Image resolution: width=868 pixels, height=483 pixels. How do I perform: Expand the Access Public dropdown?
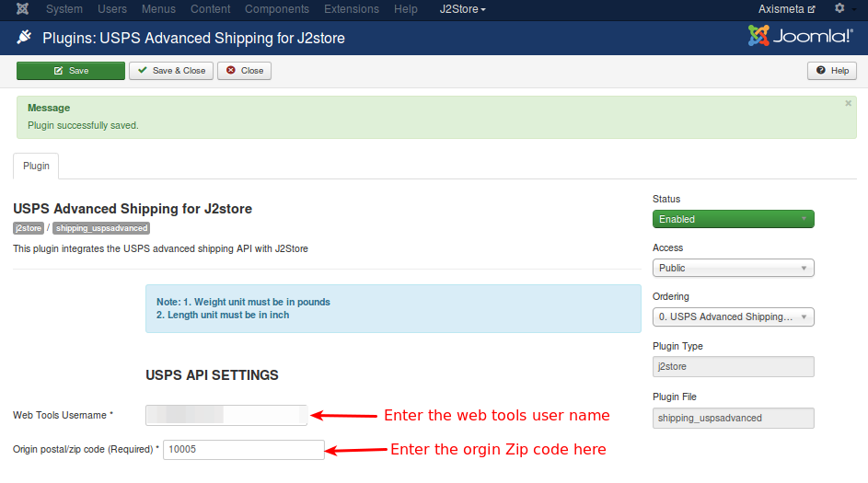click(x=733, y=268)
